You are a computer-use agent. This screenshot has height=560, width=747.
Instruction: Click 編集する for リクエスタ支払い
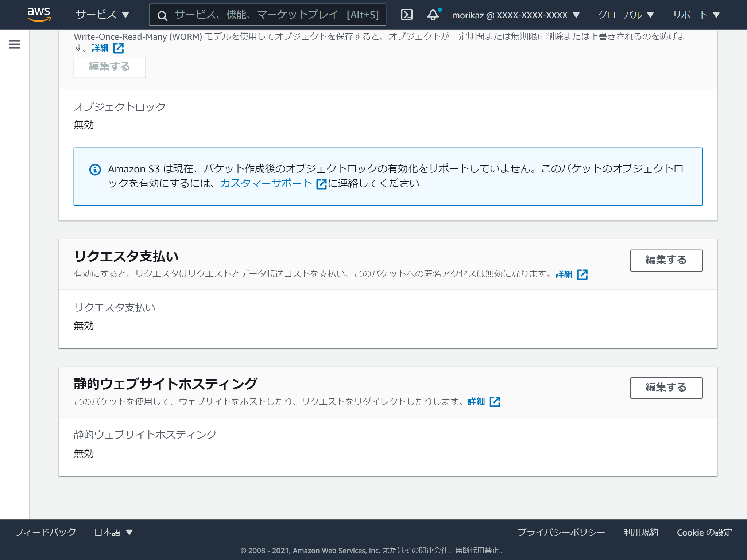(666, 260)
